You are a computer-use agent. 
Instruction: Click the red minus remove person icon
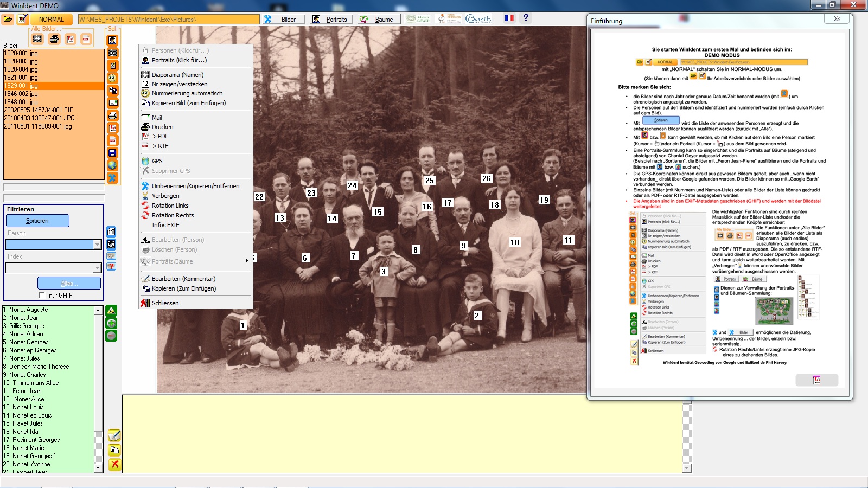(x=111, y=336)
